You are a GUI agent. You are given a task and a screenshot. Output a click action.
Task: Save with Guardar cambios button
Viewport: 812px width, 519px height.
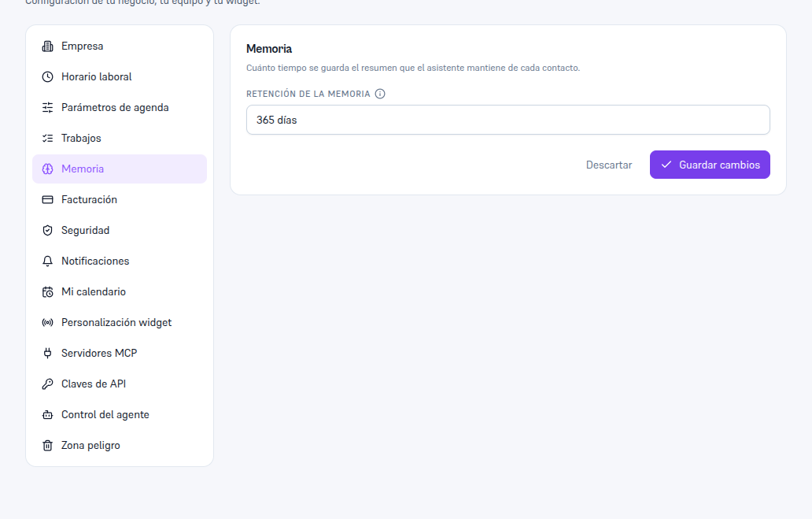(710, 165)
